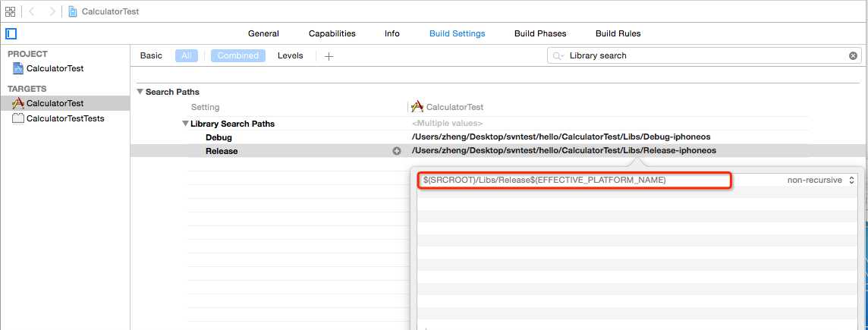Switch view to Levels
Viewport: 868px width, 330px height.
coord(290,55)
